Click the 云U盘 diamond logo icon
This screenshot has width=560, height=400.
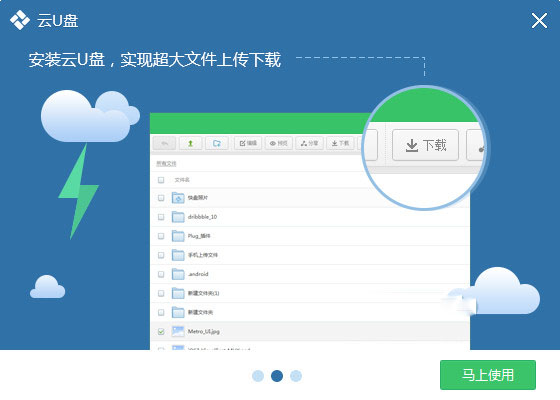20,20
